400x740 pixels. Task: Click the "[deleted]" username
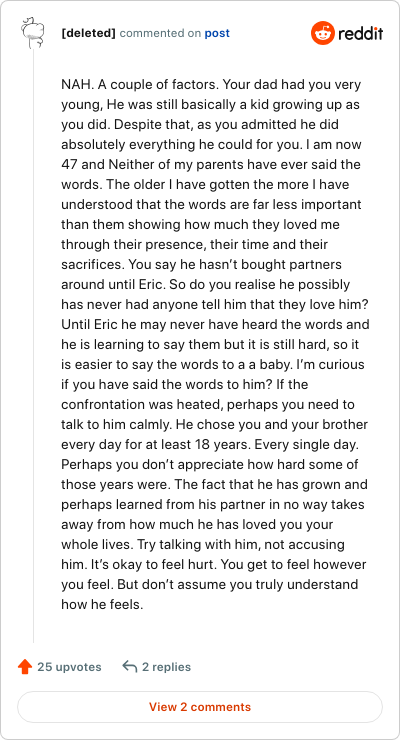(x=88, y=34)
